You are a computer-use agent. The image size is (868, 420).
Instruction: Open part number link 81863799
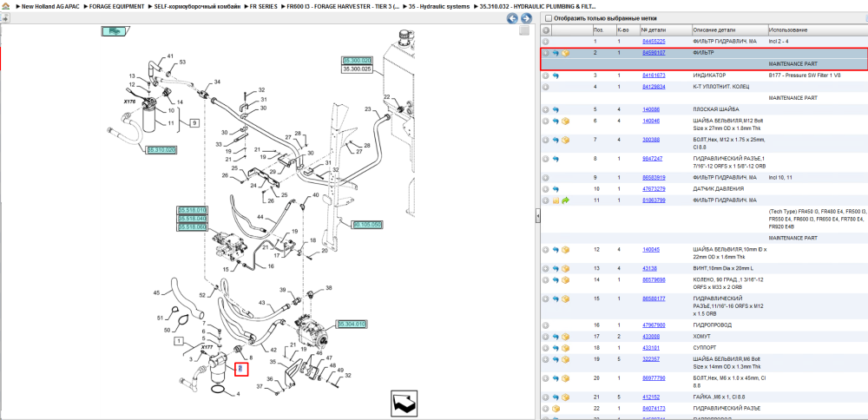click(654, 200)
